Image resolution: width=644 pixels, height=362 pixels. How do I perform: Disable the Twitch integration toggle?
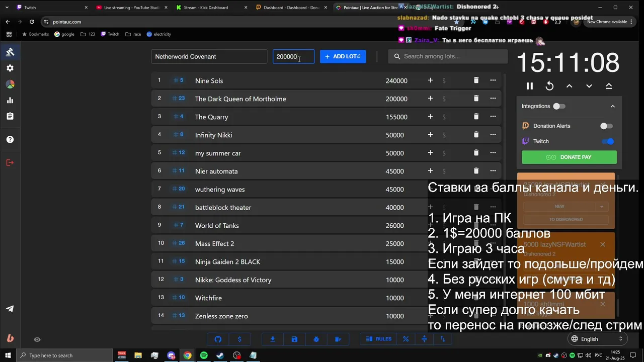(x=608, y=141)
